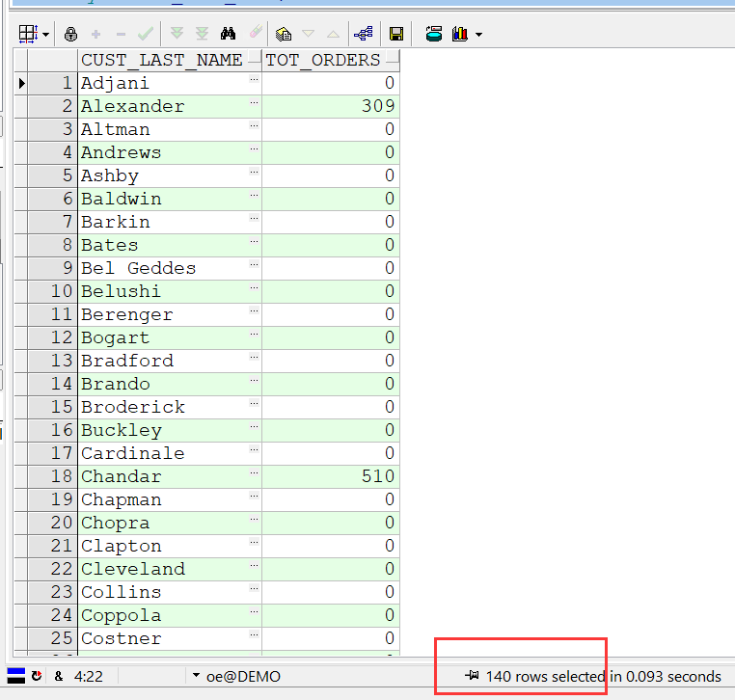Click the 'Broderick' name cell
Viewport: 735px width, 700px height.
tap(170, 407)
